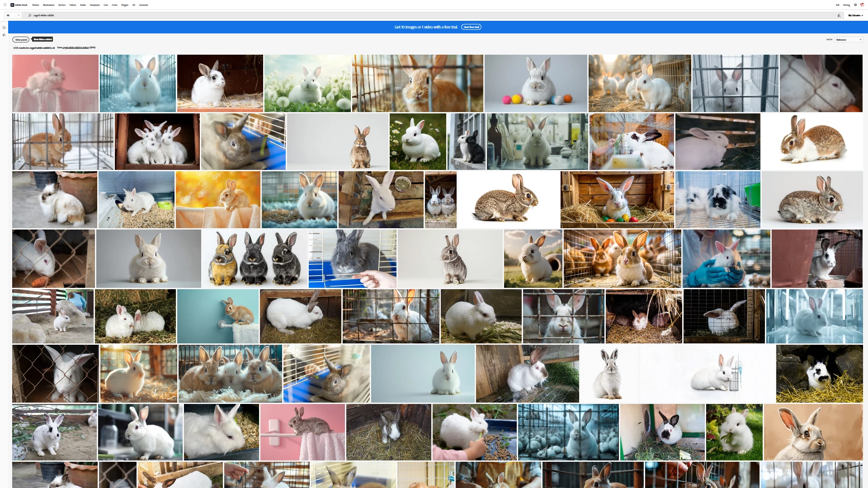Click the search magnifier icon
This screenshot has width=868, height=488.
pos(30,15)
